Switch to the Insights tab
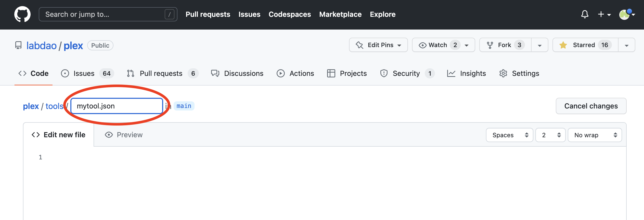Viewport: 644px width, 220px height. click(466, 73)
